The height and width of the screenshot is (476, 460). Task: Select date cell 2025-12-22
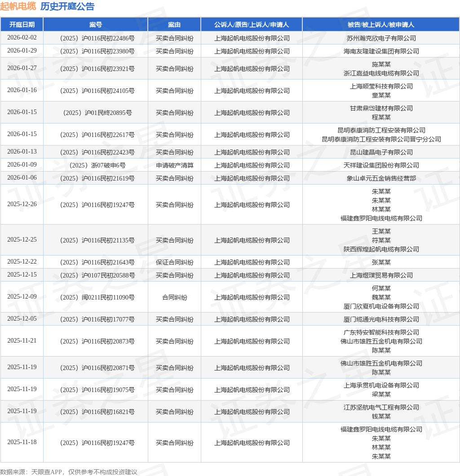click(22, 261)
